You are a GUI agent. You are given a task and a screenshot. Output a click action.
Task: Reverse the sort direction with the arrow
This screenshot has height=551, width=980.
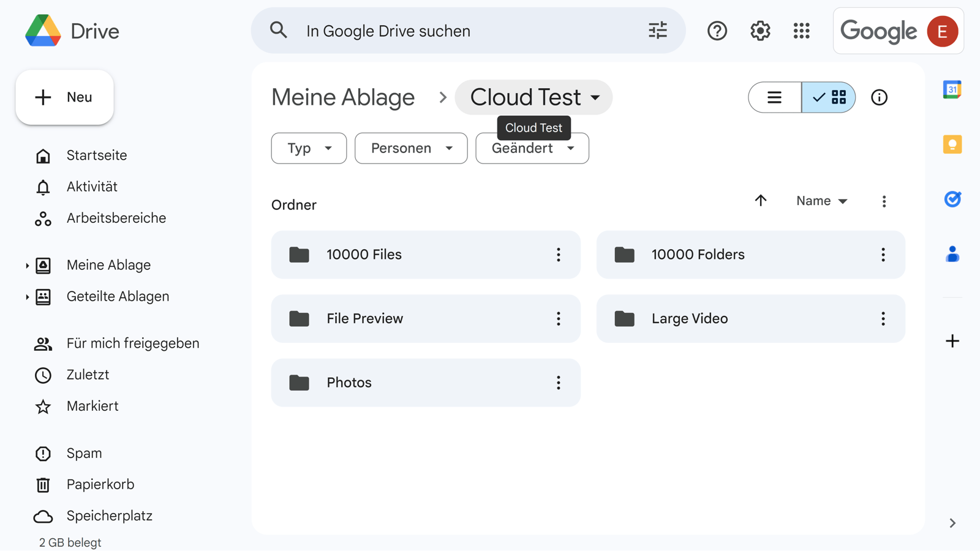(761, 201)
